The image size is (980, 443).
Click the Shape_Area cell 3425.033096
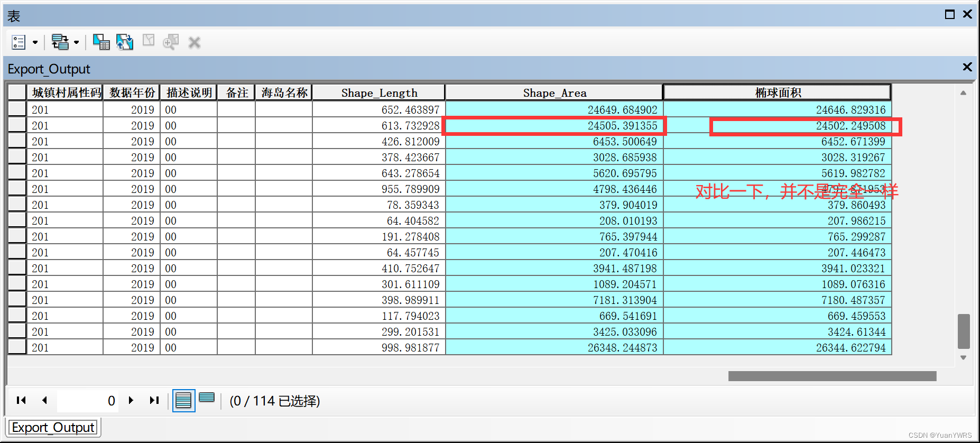tap(554, 331)
